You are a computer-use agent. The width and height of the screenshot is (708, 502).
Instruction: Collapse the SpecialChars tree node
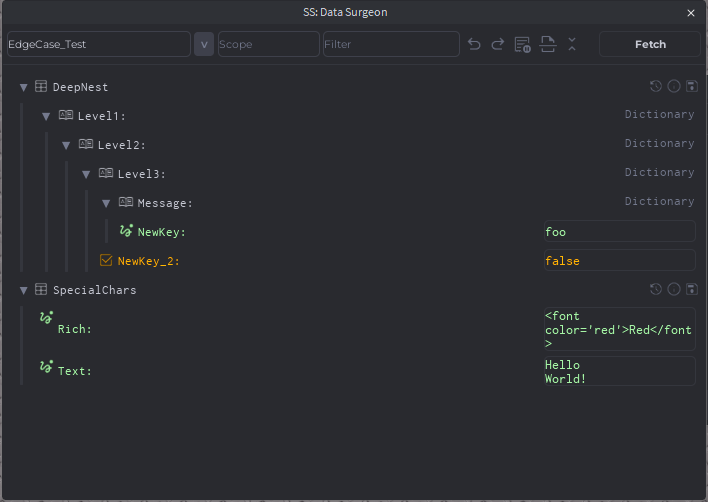pos(23,290)
